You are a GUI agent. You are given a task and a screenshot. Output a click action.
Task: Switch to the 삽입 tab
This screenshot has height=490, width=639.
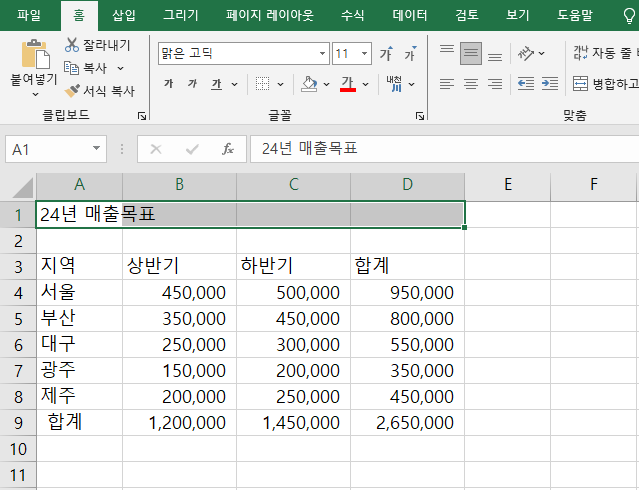(123, 15)
